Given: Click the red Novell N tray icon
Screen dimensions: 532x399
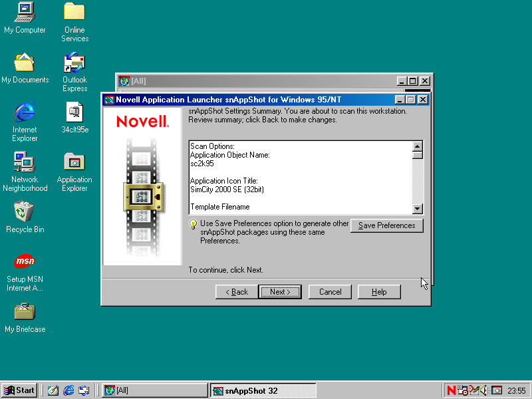Looking at the screenshot, I should pos(452,390).
